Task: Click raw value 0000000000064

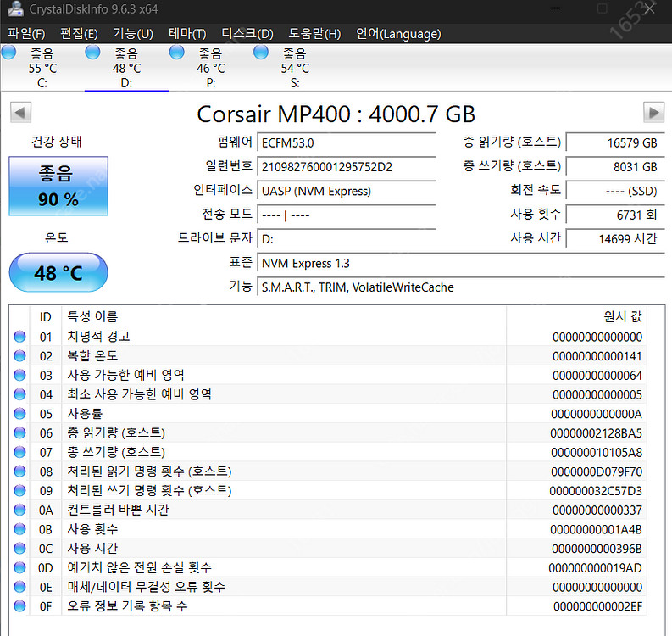Action: point(597,376)
